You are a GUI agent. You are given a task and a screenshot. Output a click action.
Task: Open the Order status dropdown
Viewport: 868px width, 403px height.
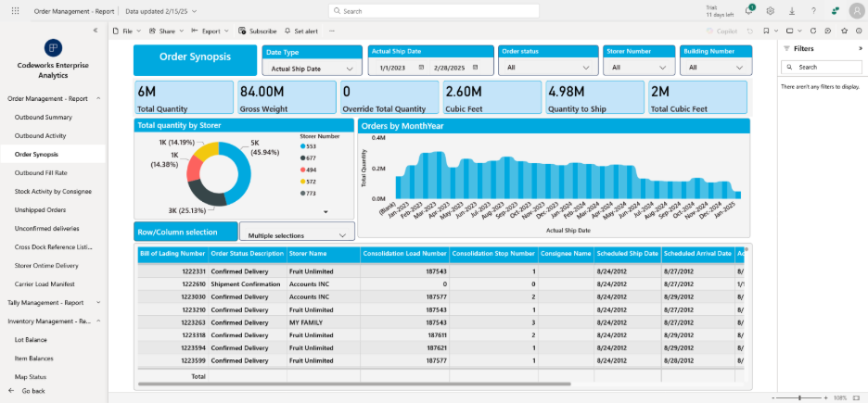click(x=548, y=68)
